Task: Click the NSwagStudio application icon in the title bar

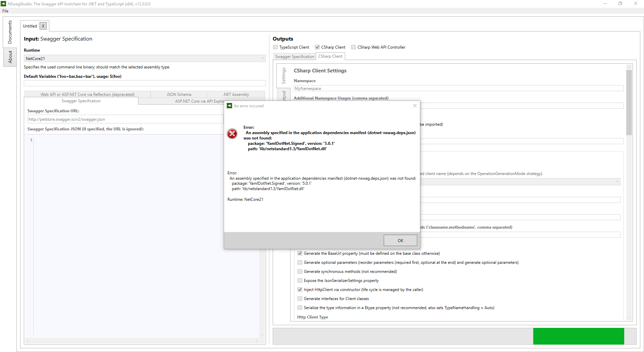Action: click(3, 4)
